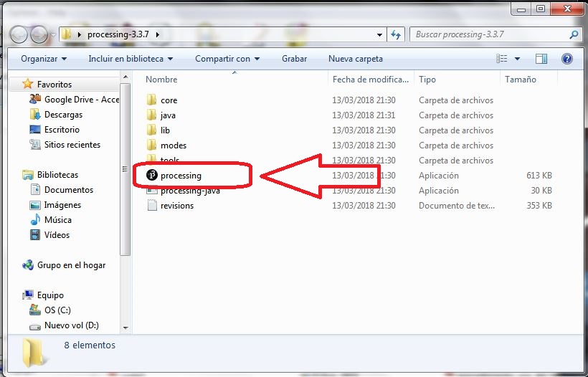Click the sidebar scrollbar thumb

125,169
